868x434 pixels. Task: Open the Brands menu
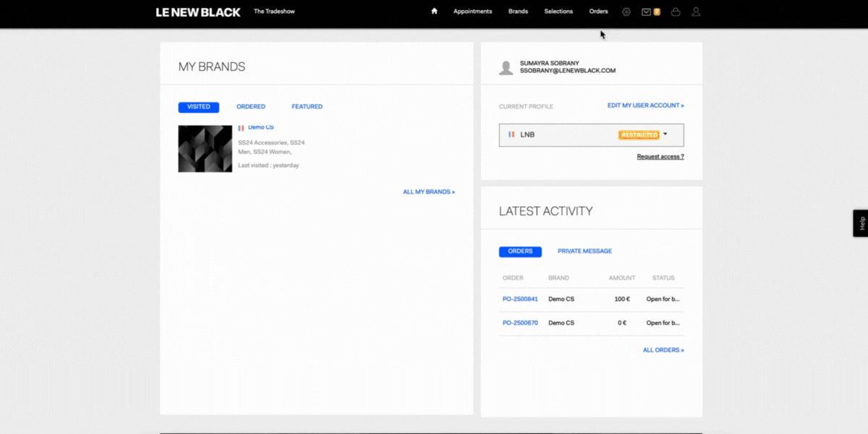point(518,12)
